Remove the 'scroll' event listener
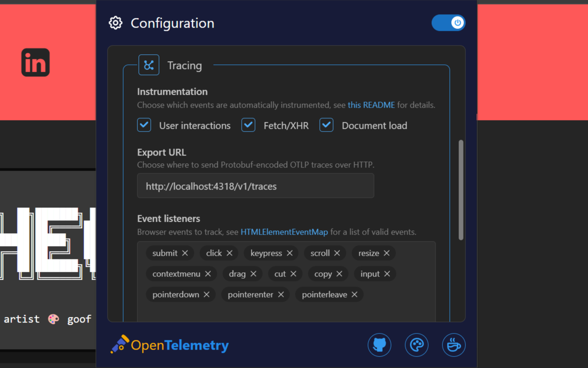 pyautogui.click(x=337, y=253)
